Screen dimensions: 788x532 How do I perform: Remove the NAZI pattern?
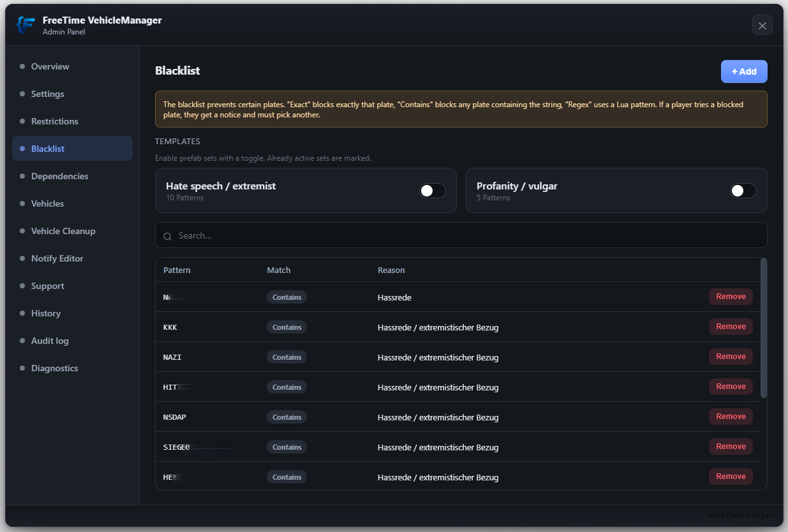(x=731, y=357)
